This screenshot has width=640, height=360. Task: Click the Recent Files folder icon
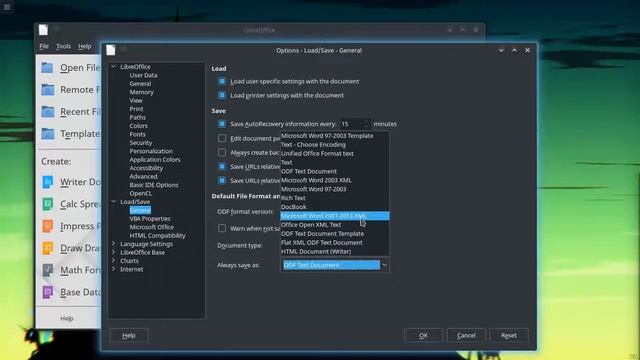[x=47, y=111]
